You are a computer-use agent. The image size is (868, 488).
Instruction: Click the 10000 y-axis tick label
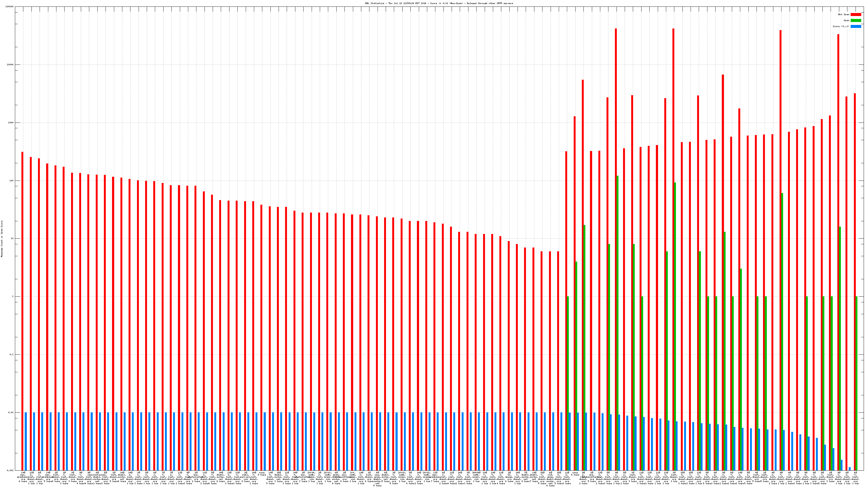click(10, 65)
